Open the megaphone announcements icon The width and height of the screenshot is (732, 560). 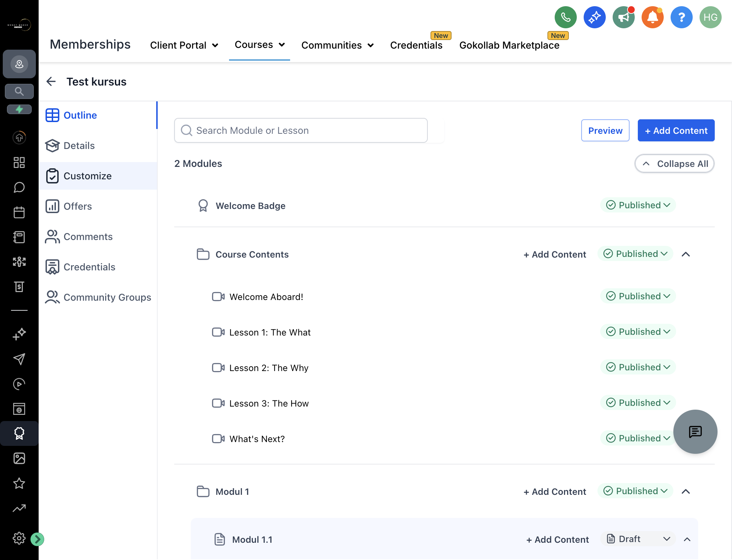click(623, 17)
